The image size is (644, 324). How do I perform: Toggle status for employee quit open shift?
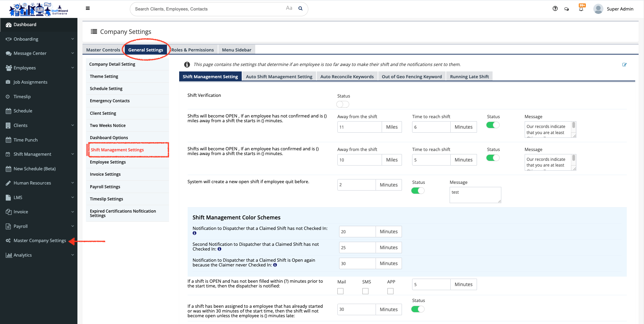(418, 191)
